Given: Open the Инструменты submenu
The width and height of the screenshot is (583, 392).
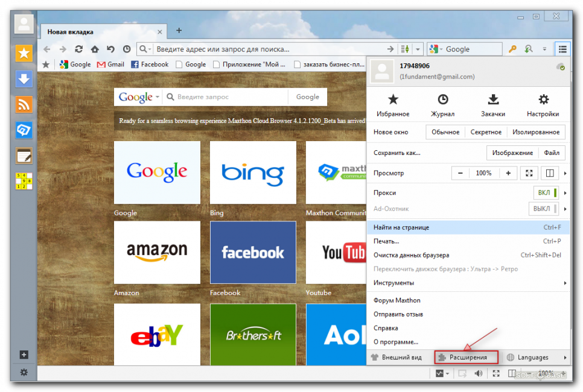Looking at the screenshot, I should click(468, 283).
